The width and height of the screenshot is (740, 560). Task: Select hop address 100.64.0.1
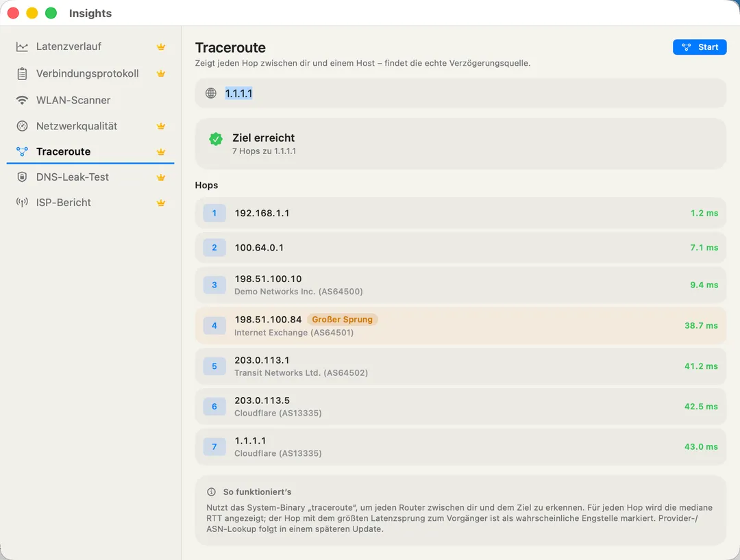259,247
